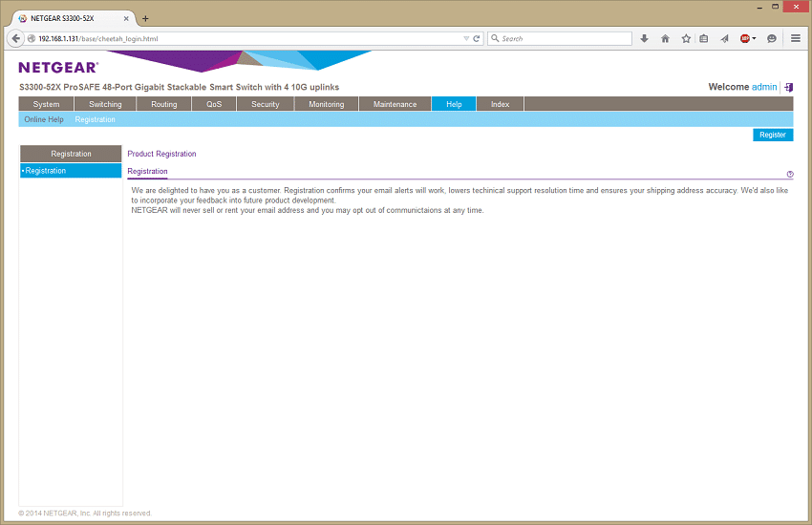Viewport: 812px width, 525px height.
Task: Show bookmarks list icon
Action: [704, 39]
